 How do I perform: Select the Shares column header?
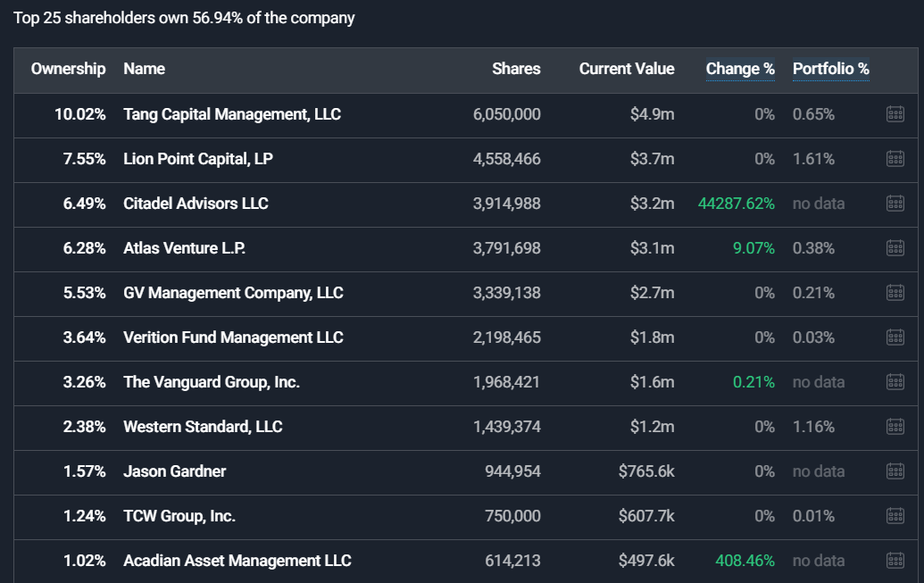pyautogui.click(x=516, y=69)
